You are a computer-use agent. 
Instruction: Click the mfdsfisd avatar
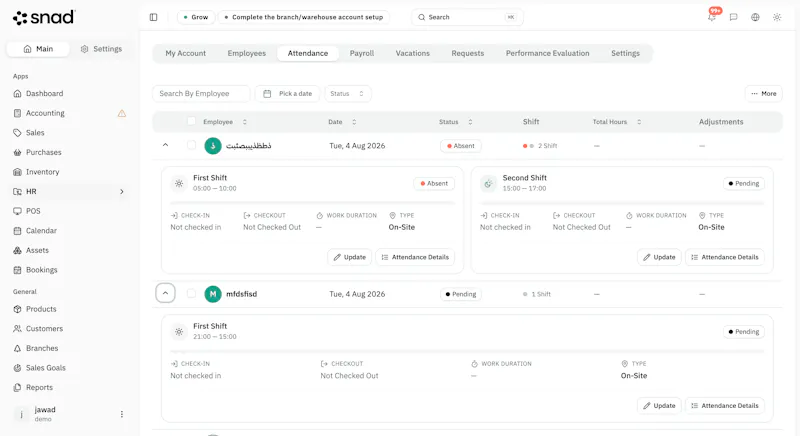point(213,294)
